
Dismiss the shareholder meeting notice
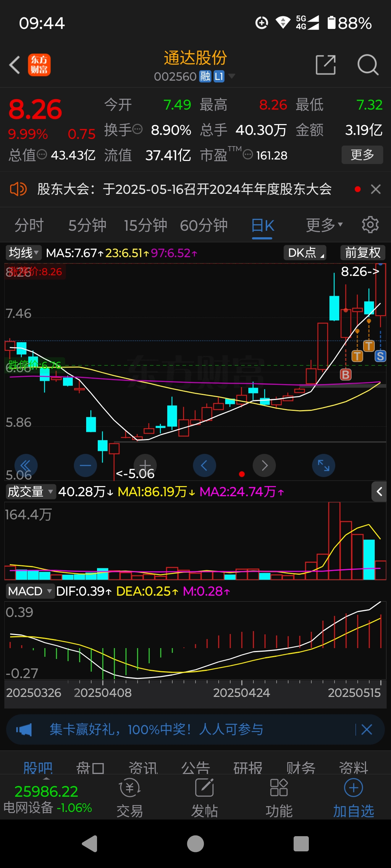pyautogui.click(x=376, y=189)
